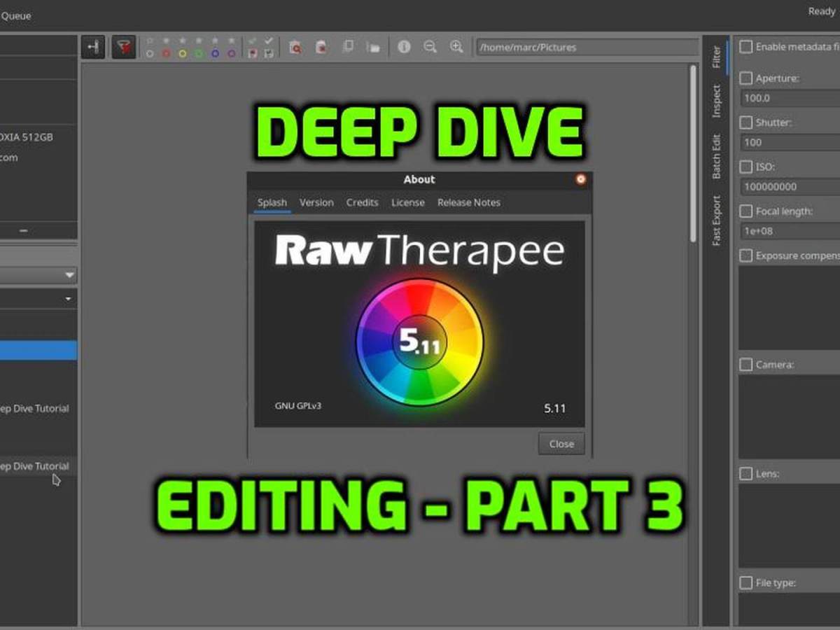Show only edited images (checkmark) filter

pos(269,41)
